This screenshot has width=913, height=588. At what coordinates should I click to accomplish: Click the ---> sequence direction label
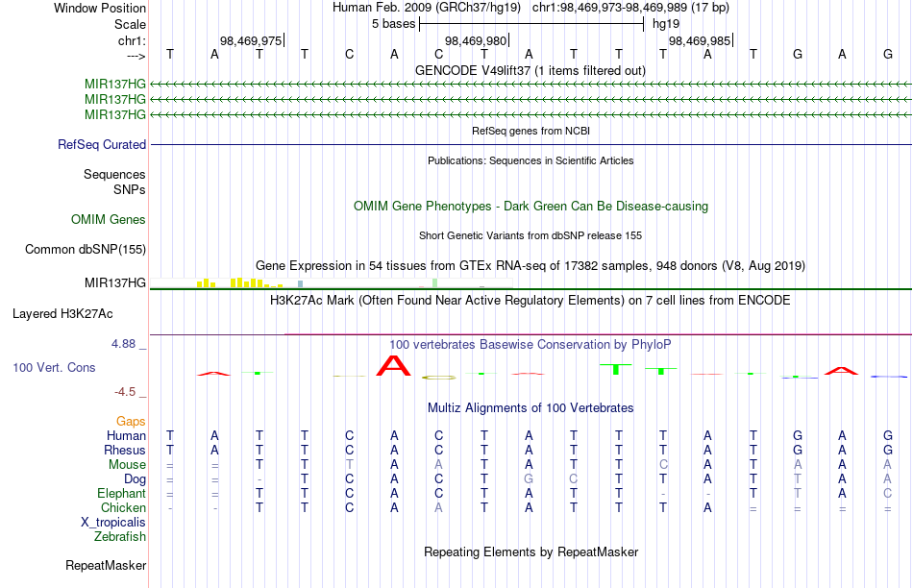pyautogui.click(x=136, y=56)
